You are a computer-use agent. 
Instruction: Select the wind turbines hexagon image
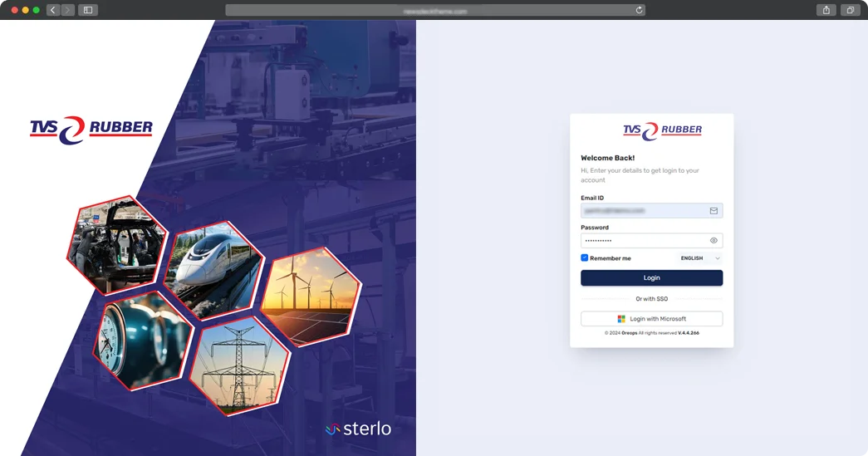(311, 295)
